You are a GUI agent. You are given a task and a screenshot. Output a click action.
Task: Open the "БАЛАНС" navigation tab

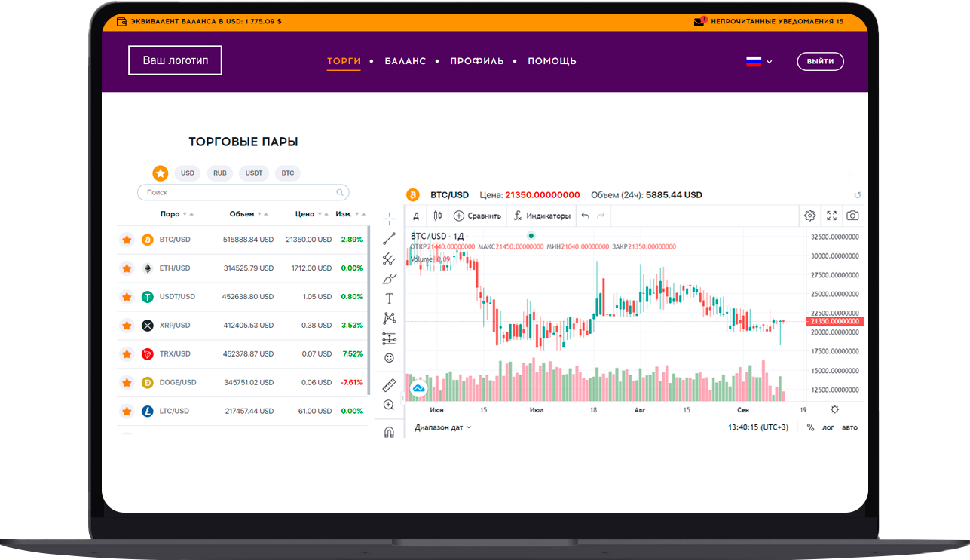coord(405,61)
